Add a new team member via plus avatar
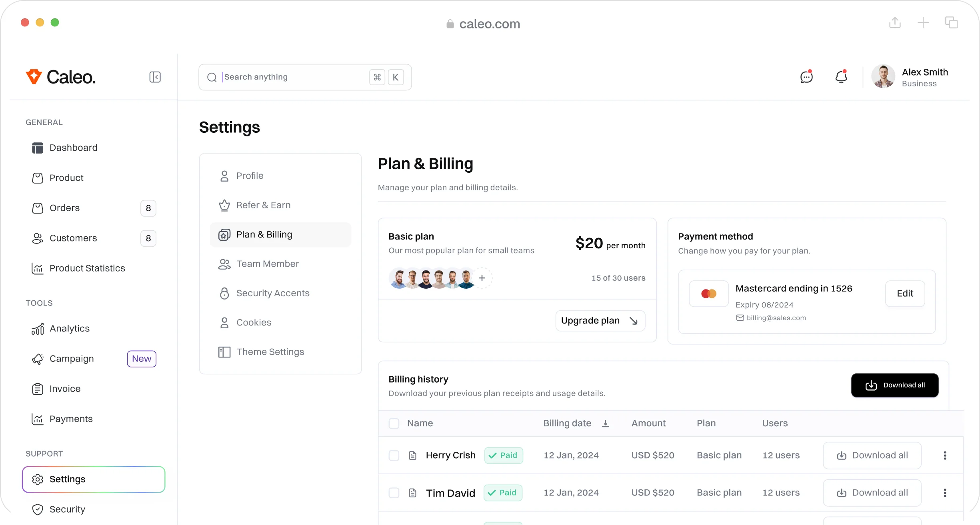 point(482,277)
